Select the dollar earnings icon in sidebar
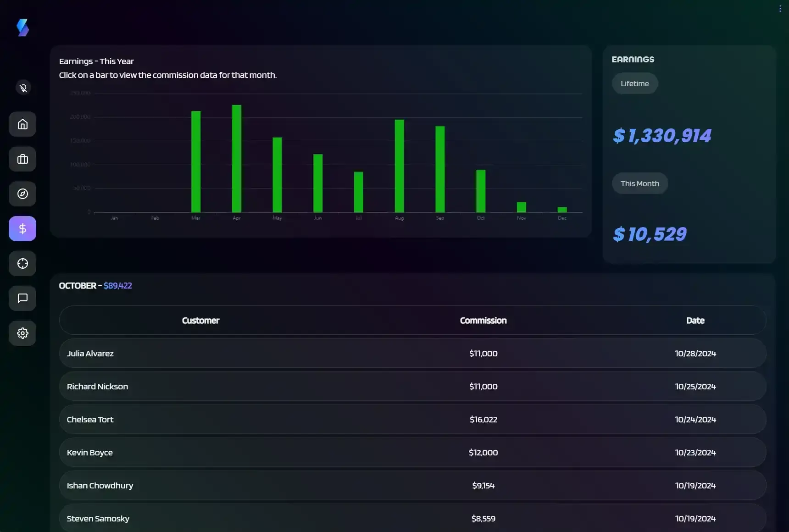 click(x=22, y=229)
